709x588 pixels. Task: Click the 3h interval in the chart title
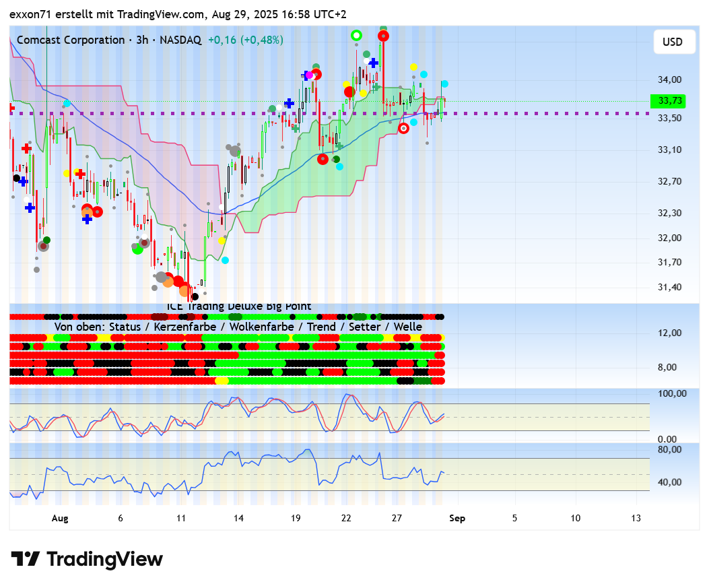tap(141, 40)
